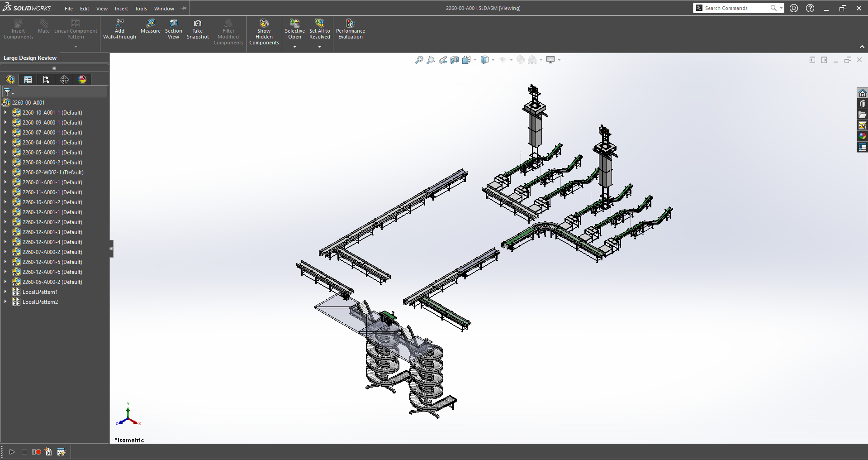The height and width of the screenshot is (460, 868).
Task: Open the Tools menu
Action: (141, 9)
